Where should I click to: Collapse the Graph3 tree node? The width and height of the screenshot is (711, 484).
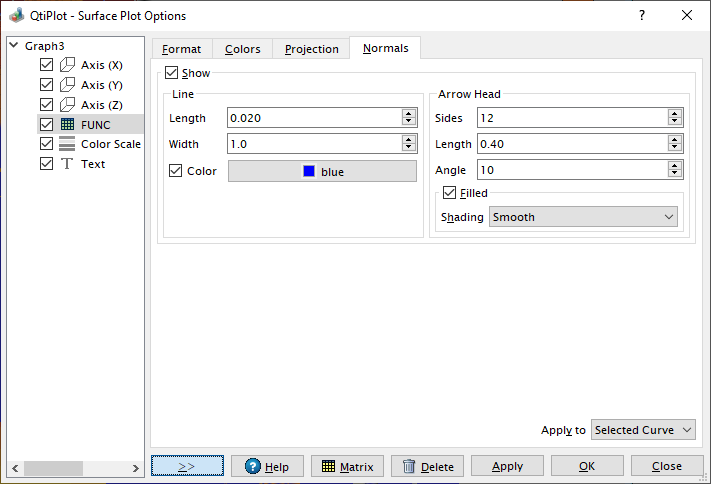click(13, 45)
